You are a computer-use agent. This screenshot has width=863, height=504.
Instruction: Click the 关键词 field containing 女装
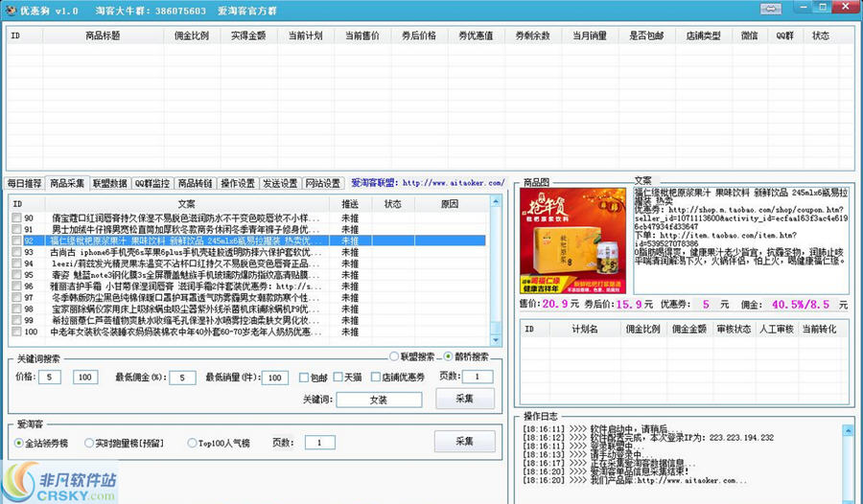379,400
